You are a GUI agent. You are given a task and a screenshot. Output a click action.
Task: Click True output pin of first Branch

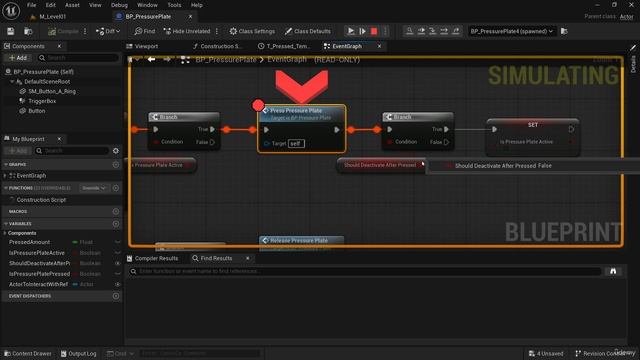coord(212,129)
